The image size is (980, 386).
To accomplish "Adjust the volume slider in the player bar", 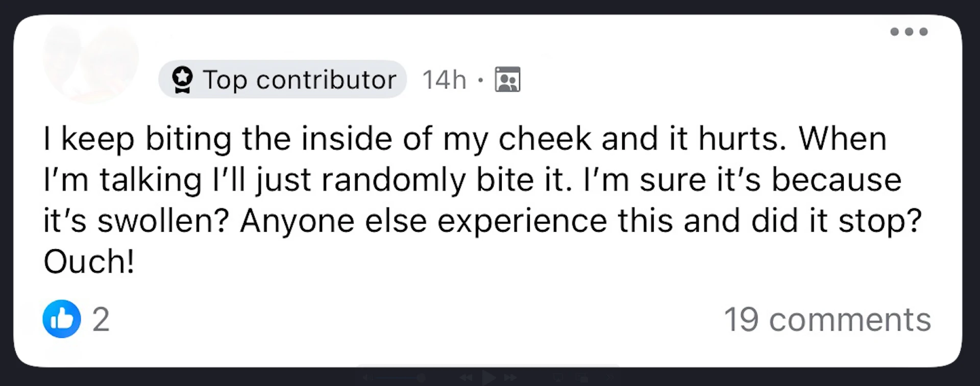I will tap(403, 378).
